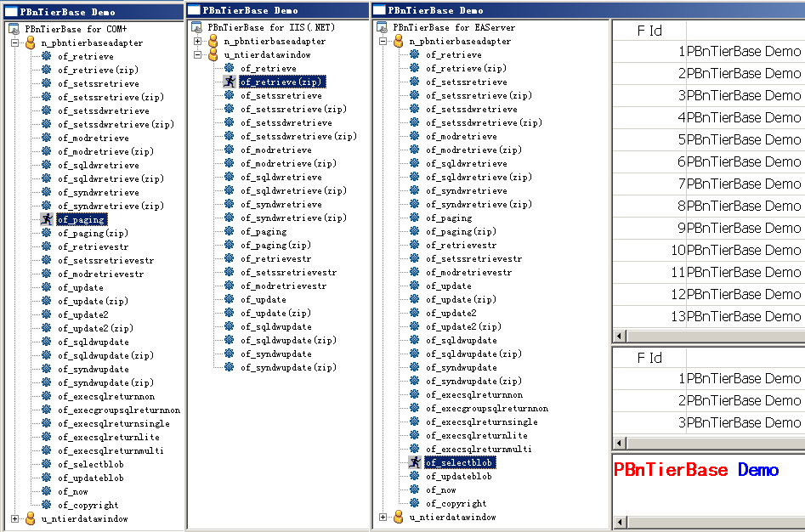
Task: Select of_copyright in EAServer tree
Action: pyautogui.click(x=456, y=503)
